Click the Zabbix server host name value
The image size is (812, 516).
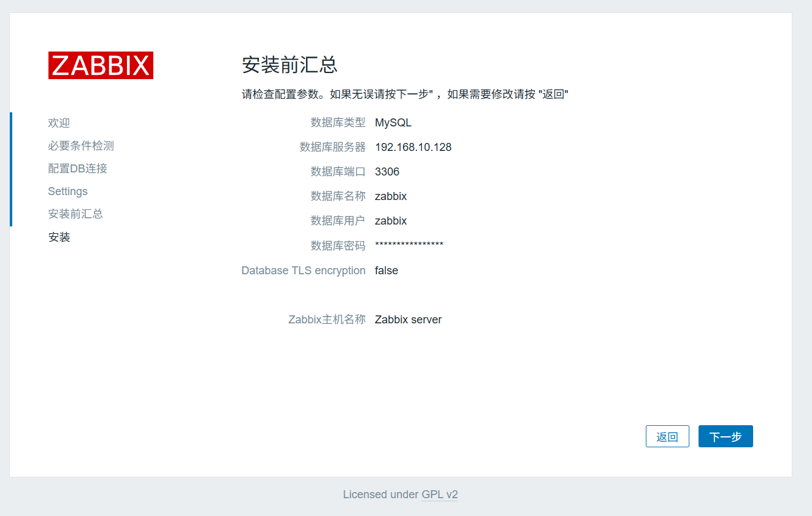(x=408, y=320)
